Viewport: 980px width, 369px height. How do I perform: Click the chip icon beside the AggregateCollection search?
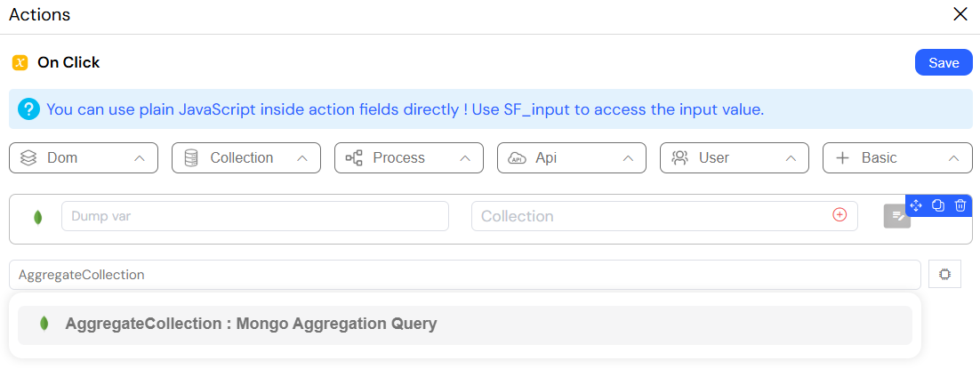[944, 275]
